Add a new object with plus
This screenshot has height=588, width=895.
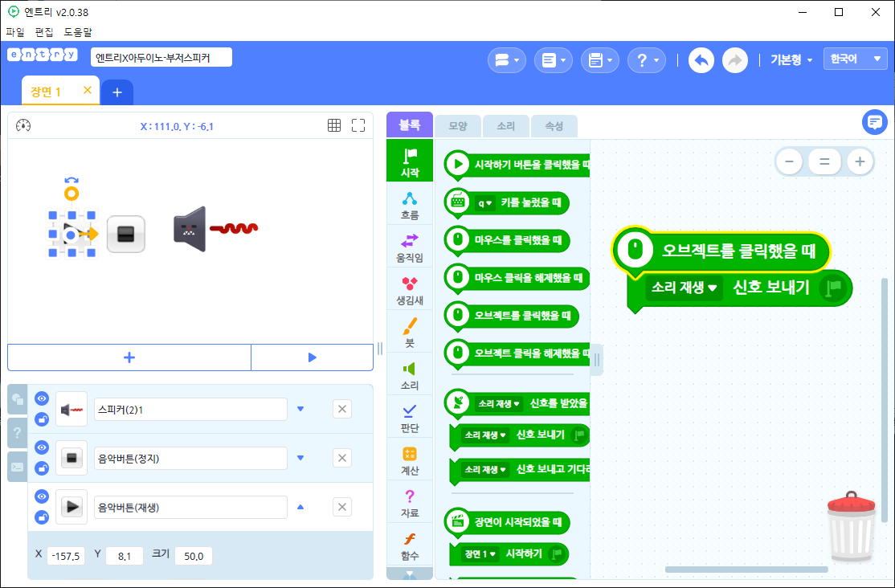click(129, 357)
